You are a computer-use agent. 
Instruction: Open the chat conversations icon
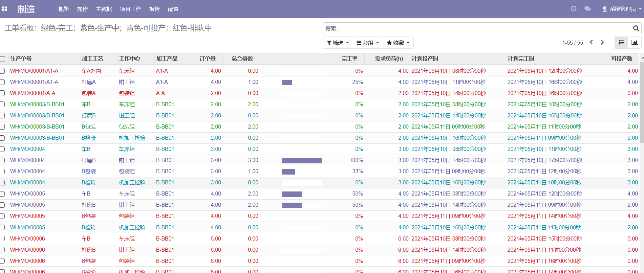587,9
